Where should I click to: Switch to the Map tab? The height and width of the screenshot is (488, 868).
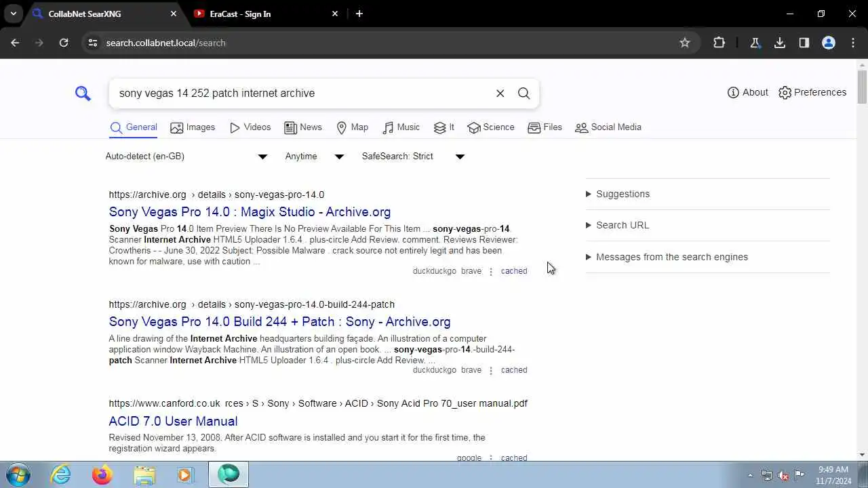point(353,127)
